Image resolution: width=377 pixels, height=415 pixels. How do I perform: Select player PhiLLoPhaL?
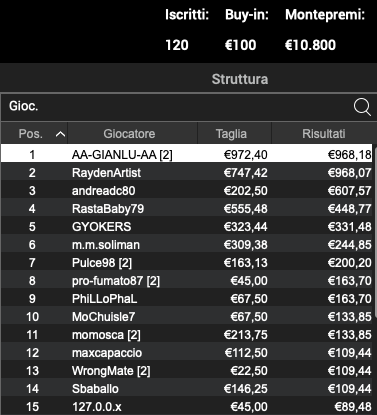[187, 298]
